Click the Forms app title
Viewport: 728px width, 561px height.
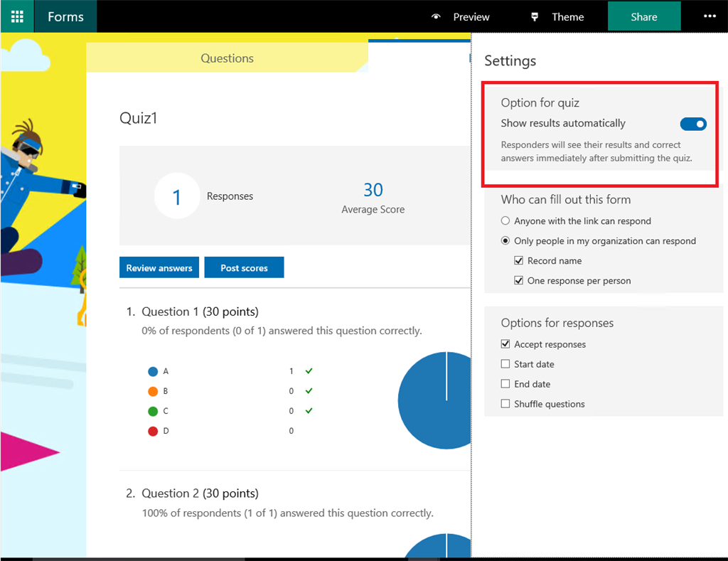65,17
